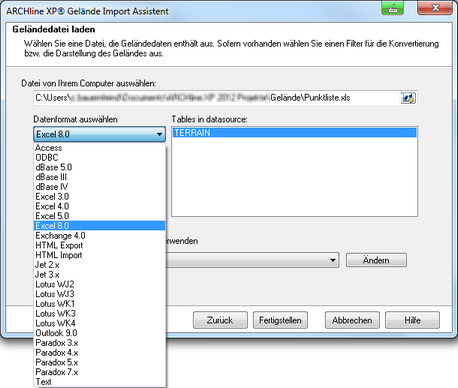Open help via Hilfe button
This screenshot has width=458, height=388.
412,320
